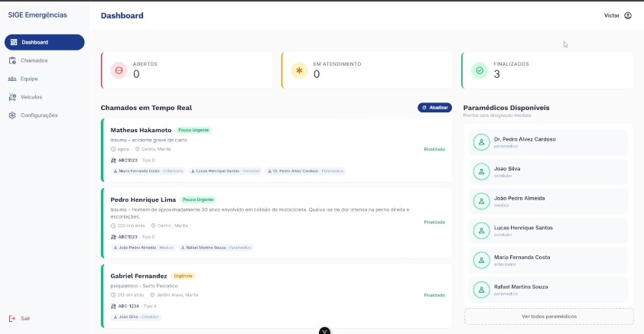Click the Abertos red status icon

[119, 70]
